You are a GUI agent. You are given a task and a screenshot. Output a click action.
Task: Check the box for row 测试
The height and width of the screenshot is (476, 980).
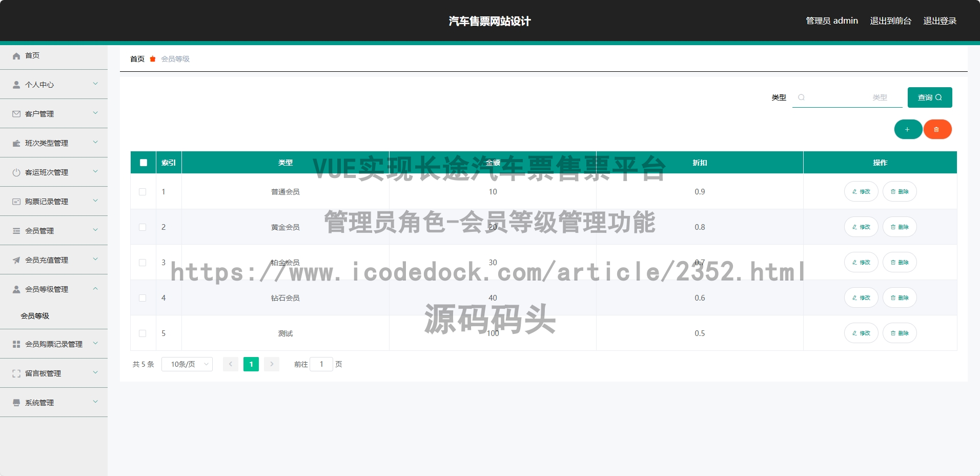coord(142,333)
